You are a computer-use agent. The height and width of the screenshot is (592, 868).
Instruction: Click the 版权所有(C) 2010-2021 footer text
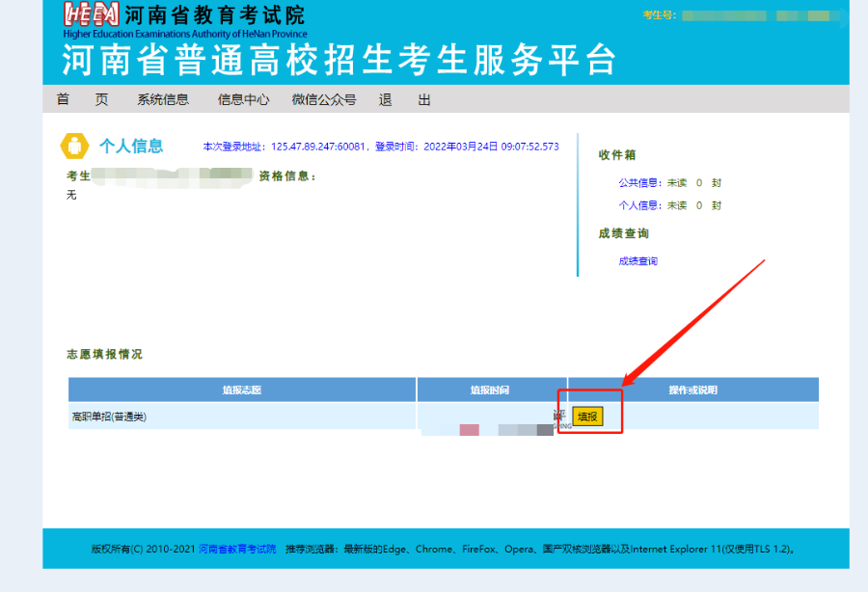[144, 549]
